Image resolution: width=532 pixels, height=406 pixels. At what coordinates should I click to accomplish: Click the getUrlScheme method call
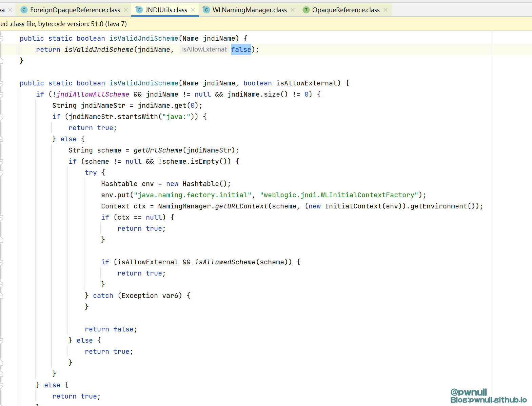tap(158, 150)
